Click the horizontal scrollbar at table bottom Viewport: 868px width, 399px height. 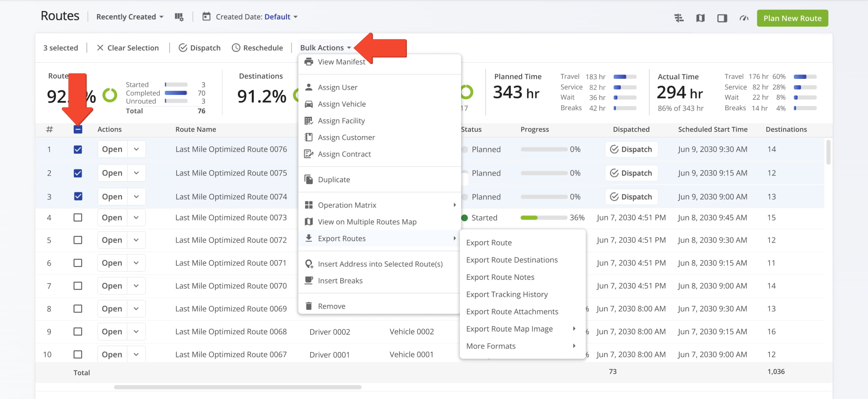click(x=237, y=387)
